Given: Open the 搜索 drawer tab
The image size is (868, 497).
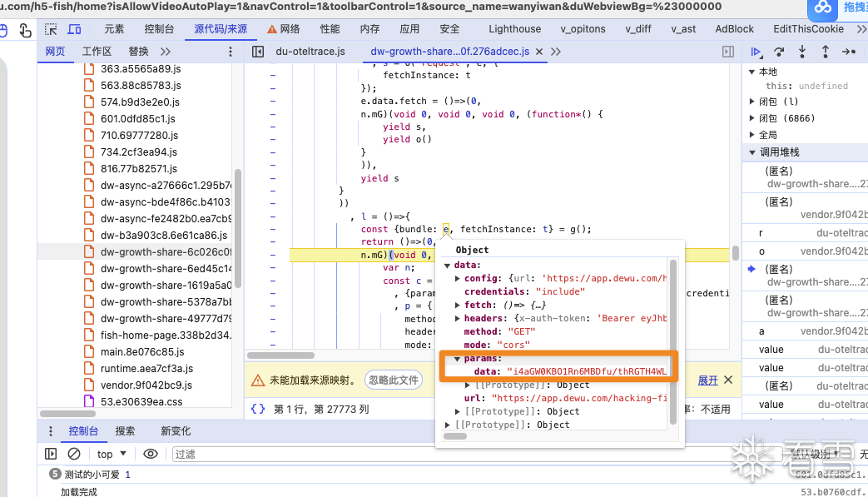Looking at the screenshot, I should (x=125, y=431).
